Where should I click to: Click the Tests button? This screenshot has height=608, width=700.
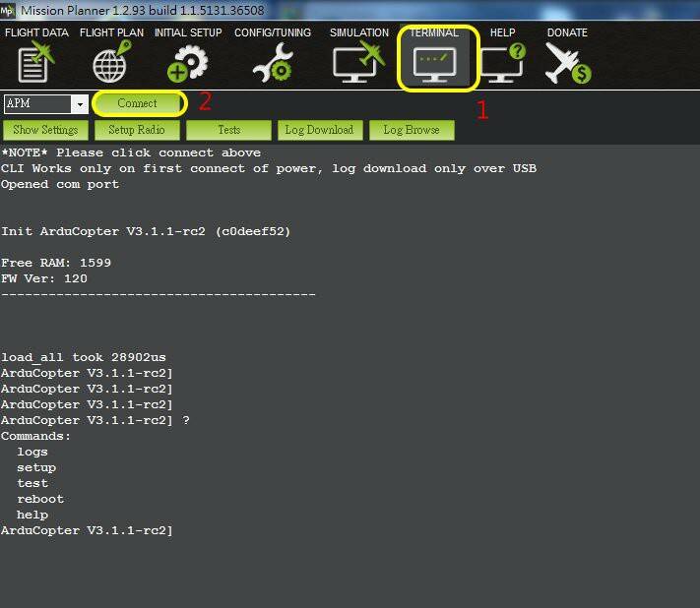[x=228, y=130]
